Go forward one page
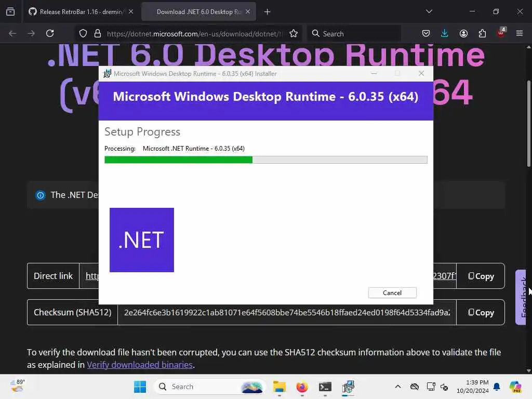The image size is (532, 399). [31, 33]
